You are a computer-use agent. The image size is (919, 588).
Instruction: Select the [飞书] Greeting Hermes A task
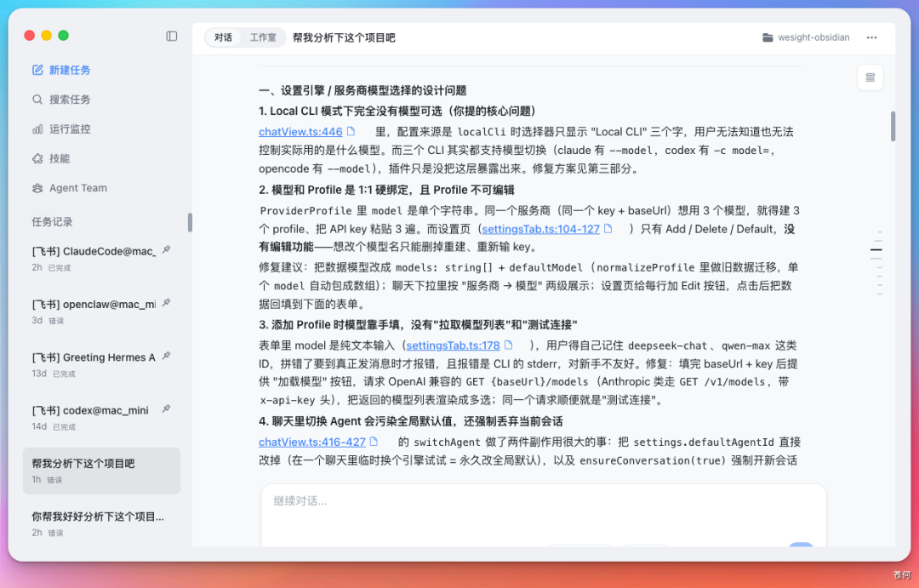(x=101, y=365)
